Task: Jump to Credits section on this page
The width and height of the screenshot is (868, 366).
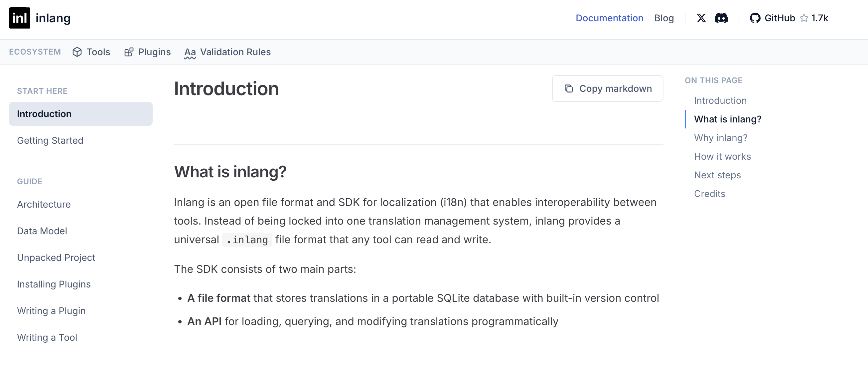Action: coord(709,193)
